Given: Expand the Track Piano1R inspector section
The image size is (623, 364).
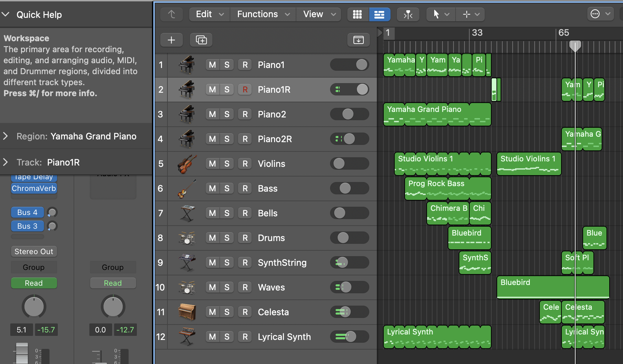Looking at the screenshot, I should pos(6,162).
